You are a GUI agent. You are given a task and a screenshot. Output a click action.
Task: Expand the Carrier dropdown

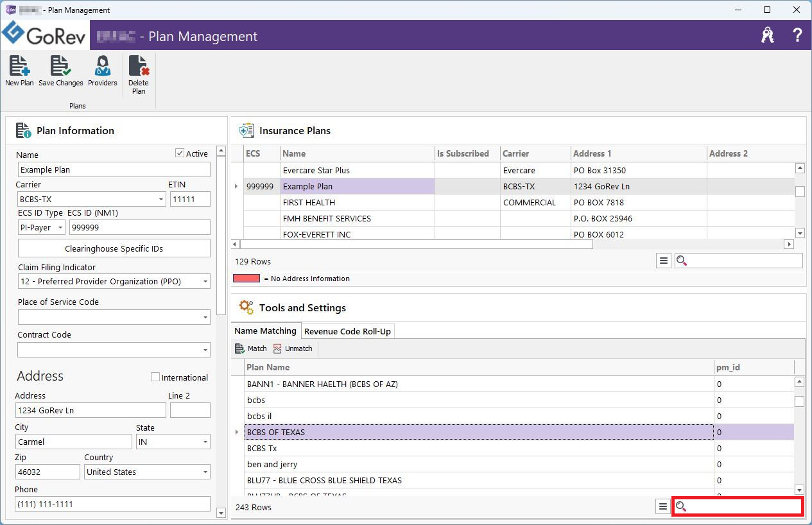click(161, 200)
